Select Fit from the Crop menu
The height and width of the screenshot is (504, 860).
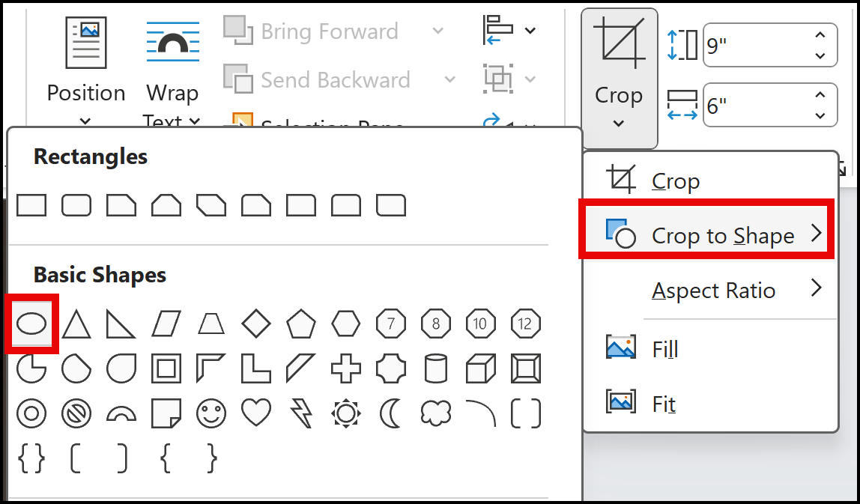click(x=663, y=404)
